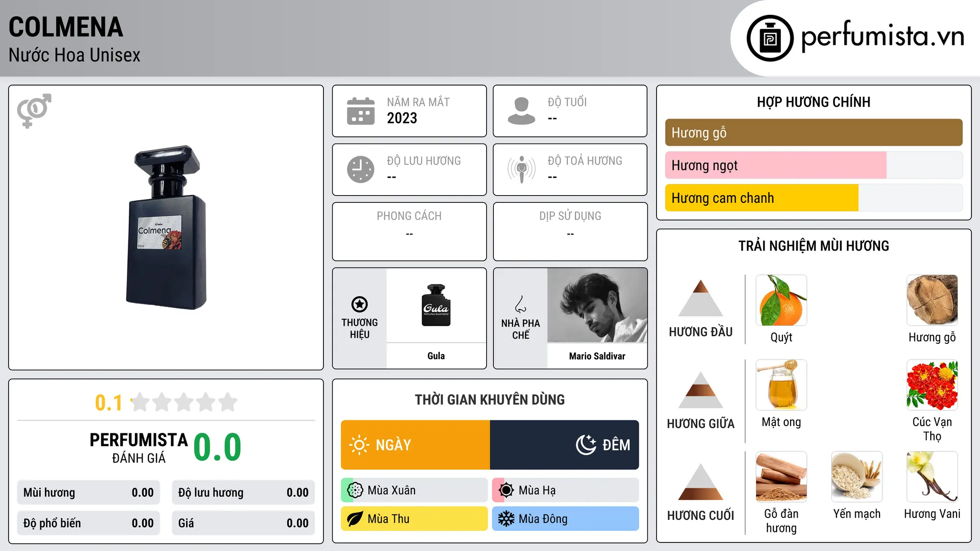The width and height of the screenshot is (980, 551).
Task: Click the unisex gender symbol icon
Action: point(34,111)
